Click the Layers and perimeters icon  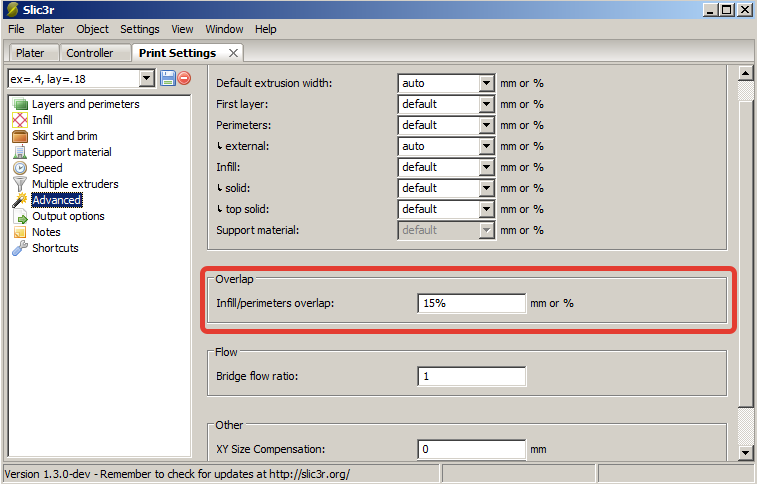[20, 104]
